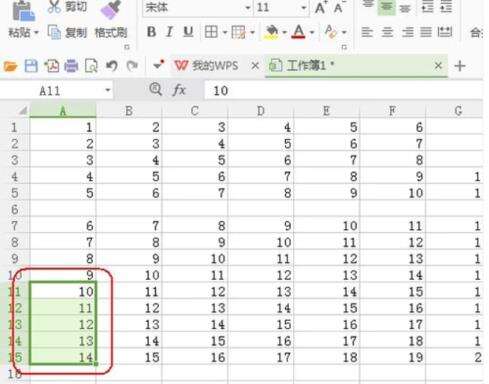The image size is (489, 384).
Task: Click the Cut (剪切) button
Action: [x=68, y=7]
